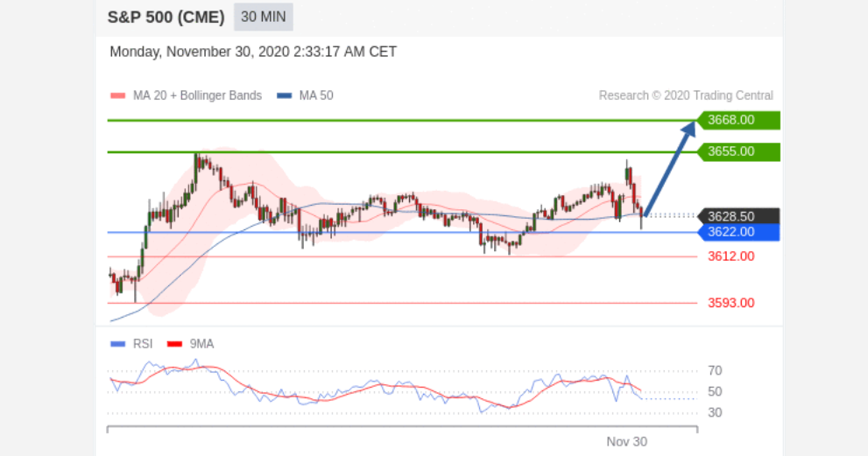
Task: Click the Nov 30 date axis label
Action: pyautogui.click(x=626, y=442)
